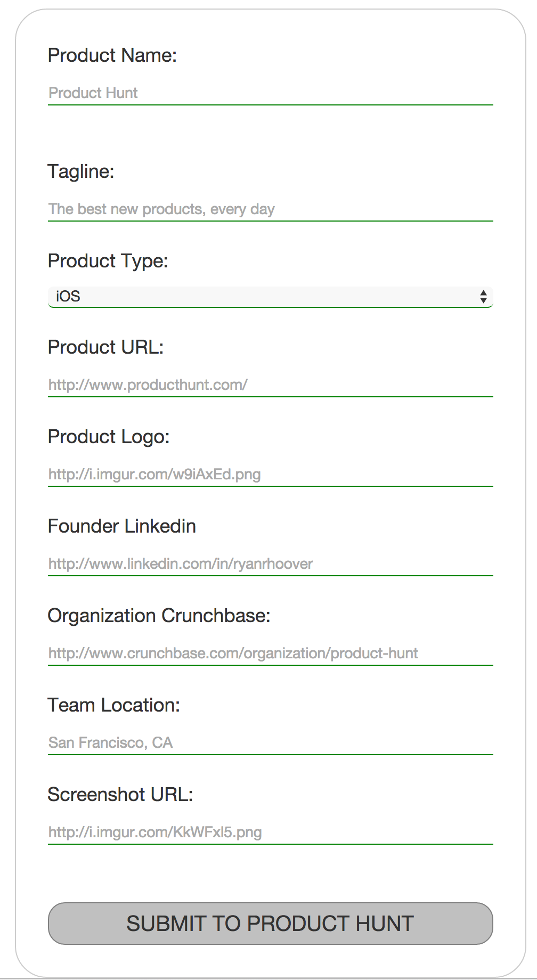Click the Screenshot URL input field
Image resolution: width=537 pixels, height=980 pixels.
pyautogui.click(x=270, y=832)
